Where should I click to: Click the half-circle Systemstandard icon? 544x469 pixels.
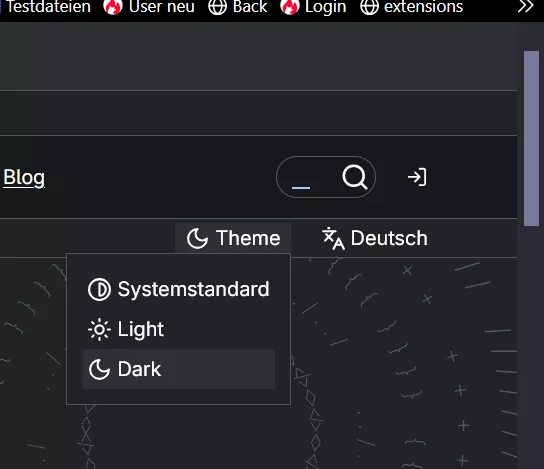click(x=99, y=289)
